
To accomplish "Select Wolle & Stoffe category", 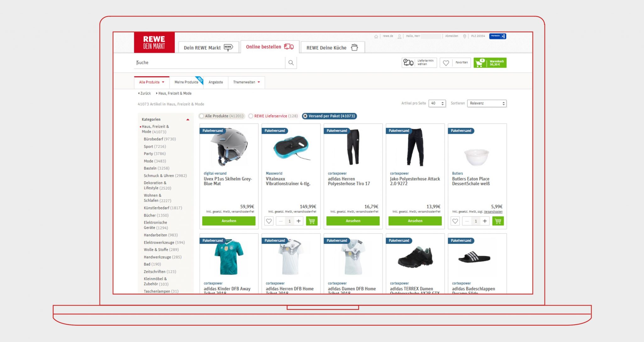I will [x=161, y=250].
